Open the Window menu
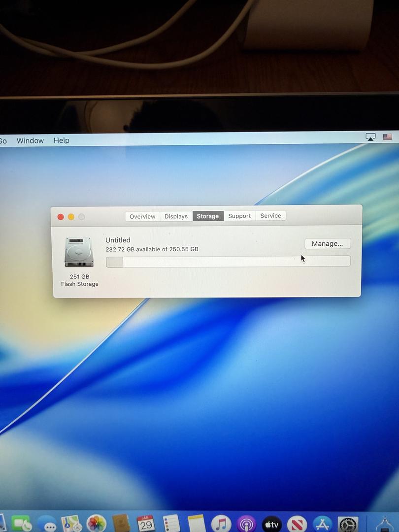 tap(30, 140)
